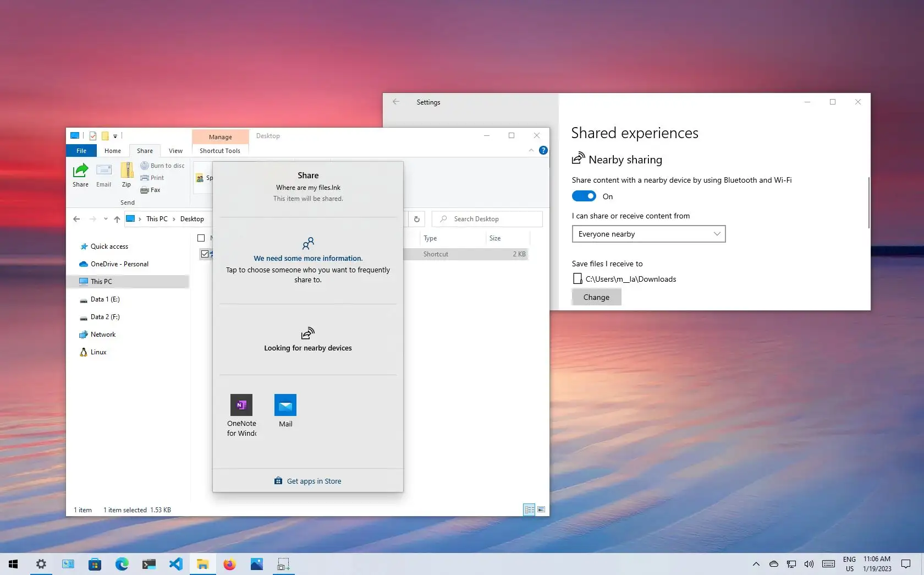Check the file selection checkbox in Desktop list
924x575 pixels.
tap(204, 254)
